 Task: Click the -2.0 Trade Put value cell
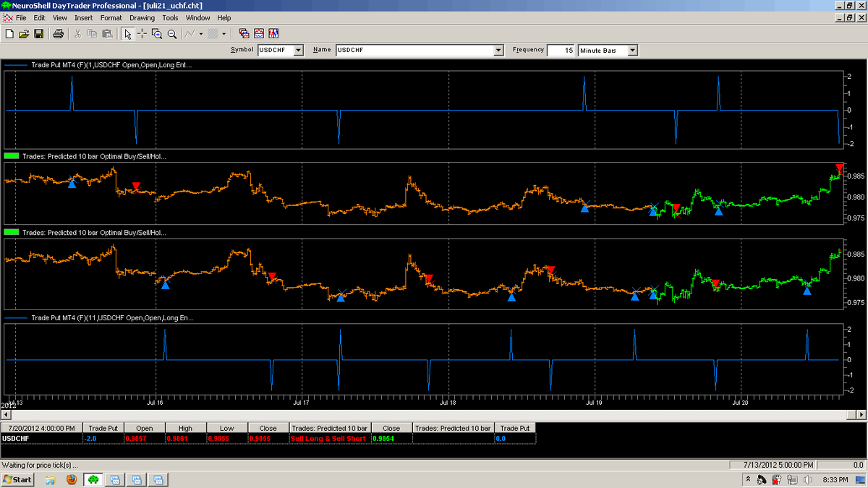click(x=103, y=438)
